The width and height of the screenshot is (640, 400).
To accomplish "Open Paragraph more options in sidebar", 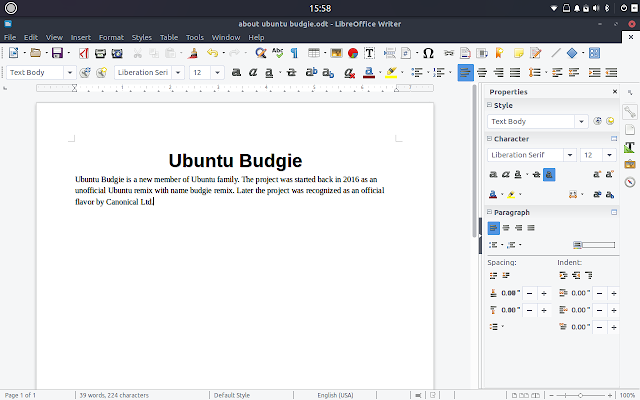I will pos(614,212).
